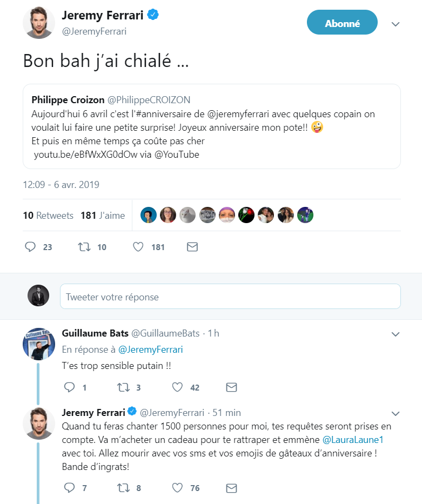Image resolution: width=422 pixels, height=504 pixels.
Task: Open the @LauraLaune1 mention link
Action: (353, 440)
